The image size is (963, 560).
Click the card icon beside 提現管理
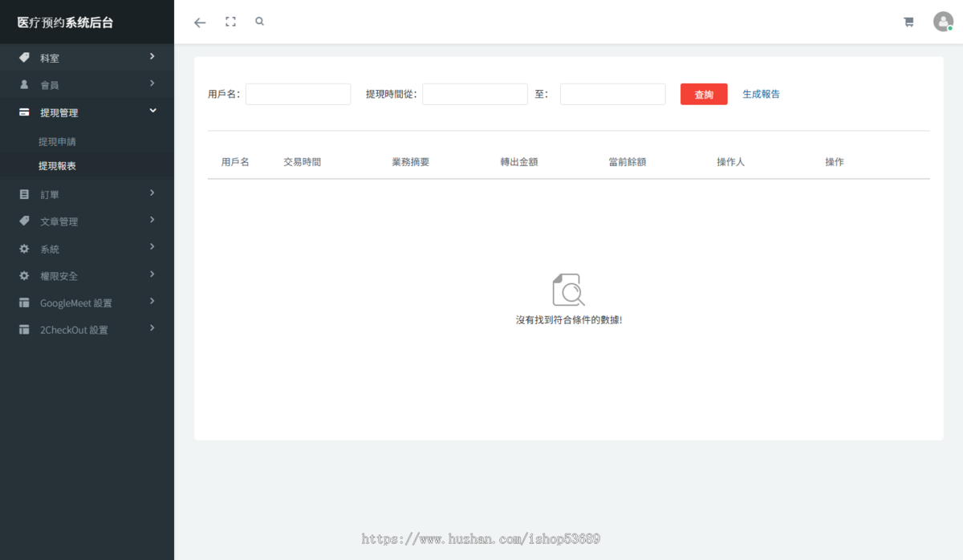[24, 112]
